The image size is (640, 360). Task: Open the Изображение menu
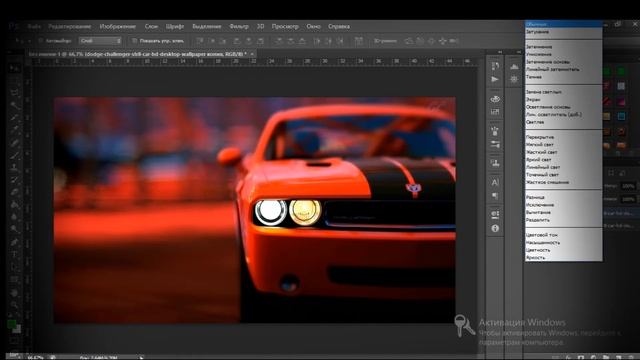tap(118, 27)
